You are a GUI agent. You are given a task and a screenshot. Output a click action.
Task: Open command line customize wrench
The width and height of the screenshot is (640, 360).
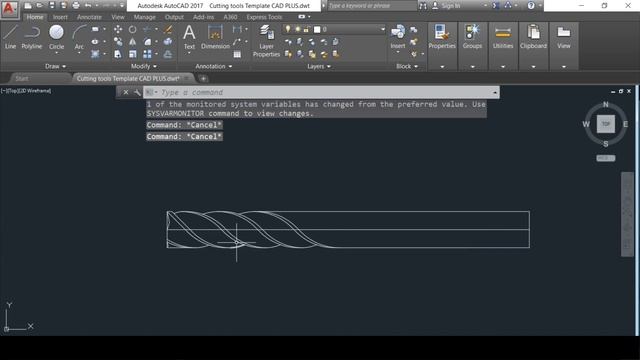pos(137,93)
